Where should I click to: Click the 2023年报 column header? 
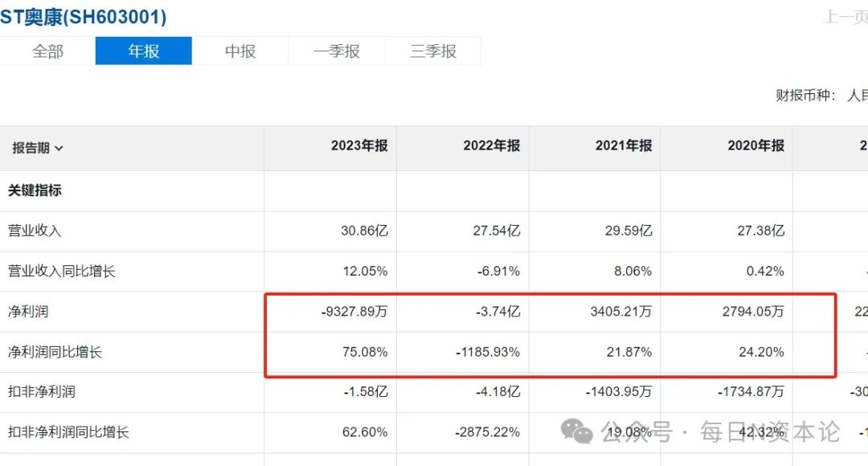(x=359, y=145)
